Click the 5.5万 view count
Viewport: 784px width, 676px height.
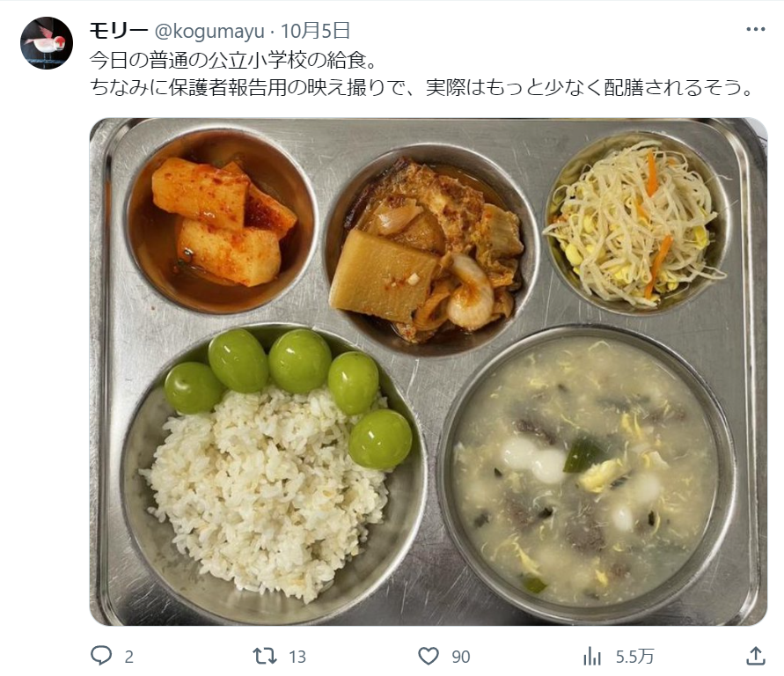pyautogui.click(x=634, y=657)
